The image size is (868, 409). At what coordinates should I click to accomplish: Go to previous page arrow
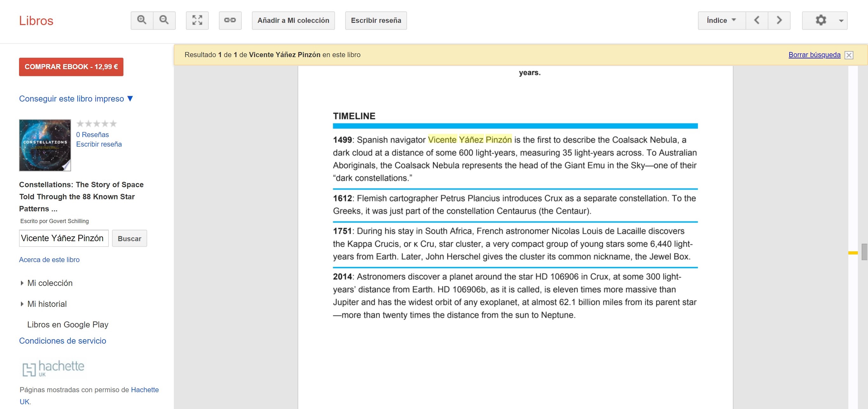[x=757, y=20]
